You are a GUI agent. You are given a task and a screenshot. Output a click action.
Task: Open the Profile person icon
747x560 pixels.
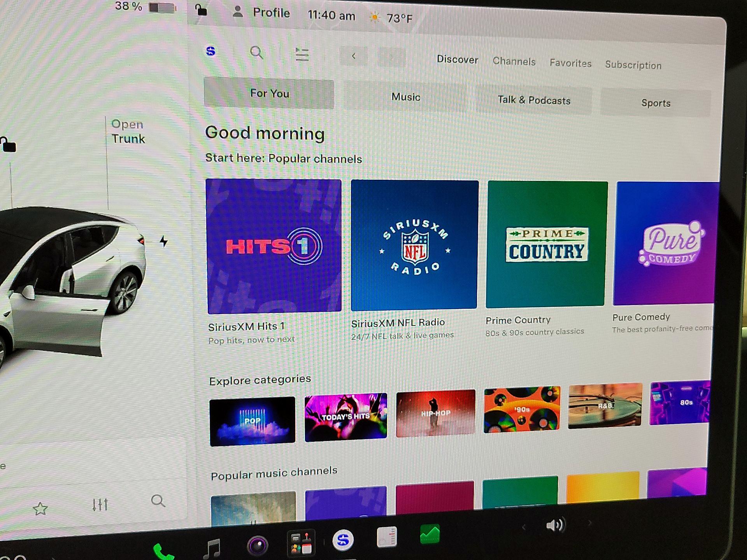tap(237, 12)
